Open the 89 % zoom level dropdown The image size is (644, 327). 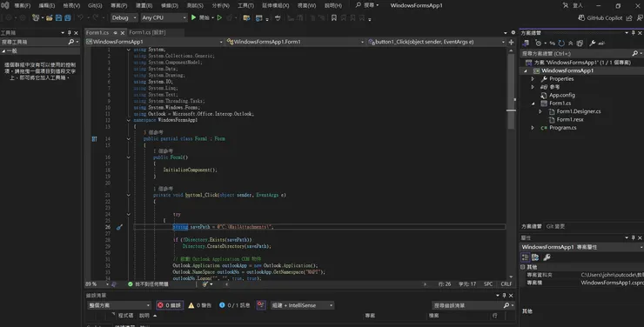(x=97, y=284)
